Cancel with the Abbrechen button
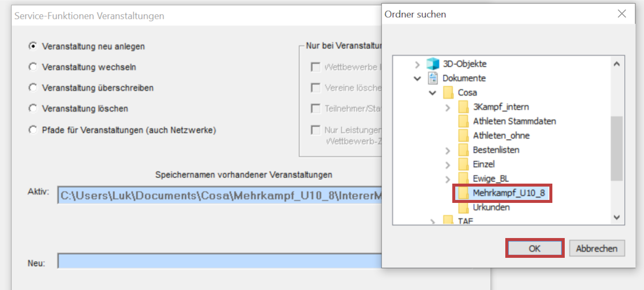The image size is (644, 290). [x=597, y=248]
